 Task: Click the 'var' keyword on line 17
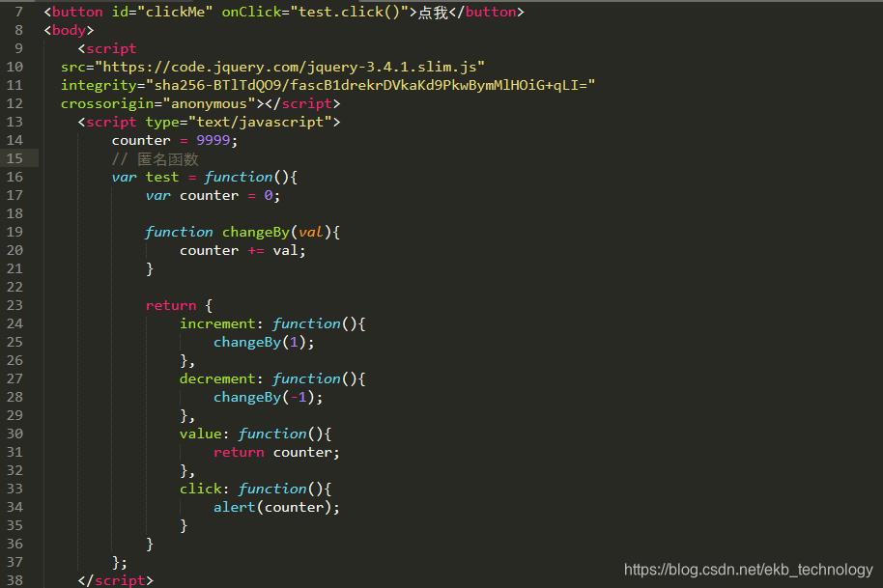(158, 196)
